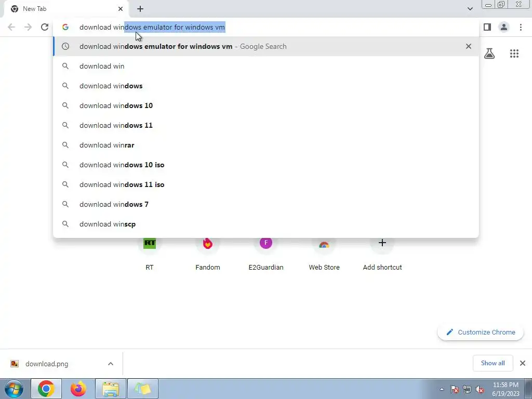Open a new tab with plus button
The height and width of the screenshot is (399, 532).
[x=140, y=9]
